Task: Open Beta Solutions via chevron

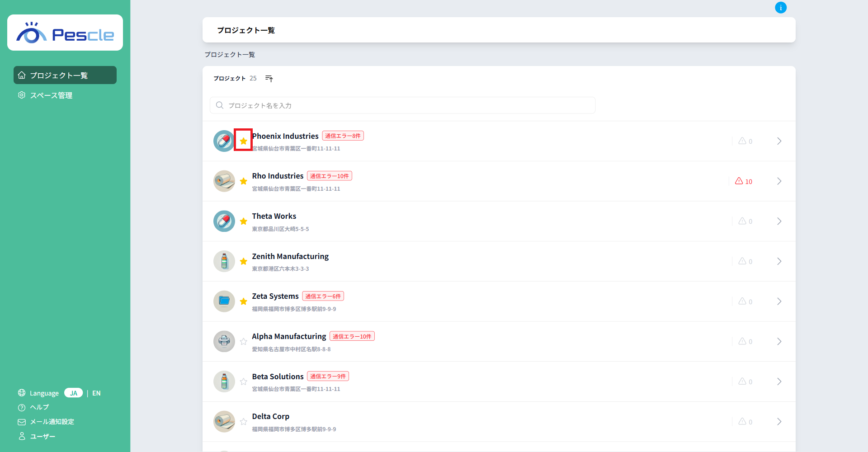Action: [779, 381]
